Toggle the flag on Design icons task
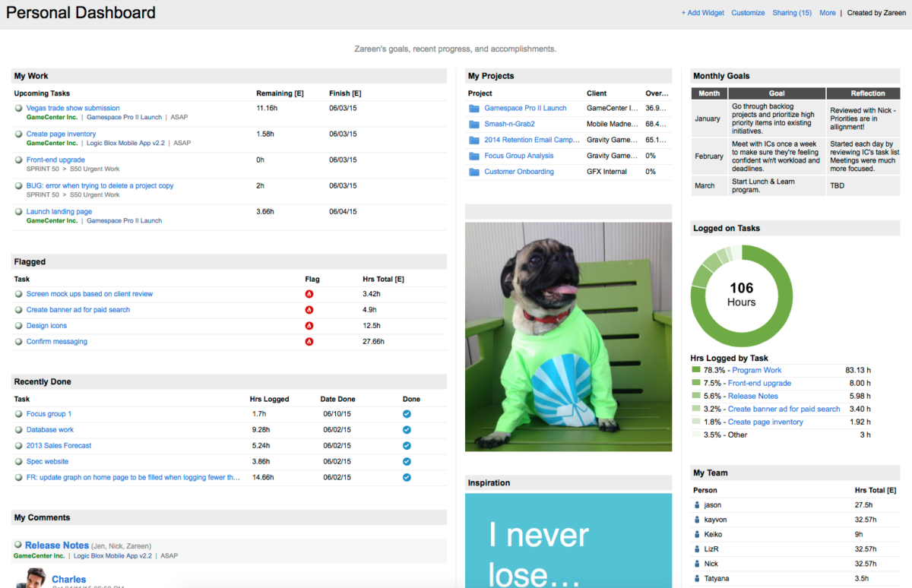This screenshot has width=912, height=588. click(309, 325)
